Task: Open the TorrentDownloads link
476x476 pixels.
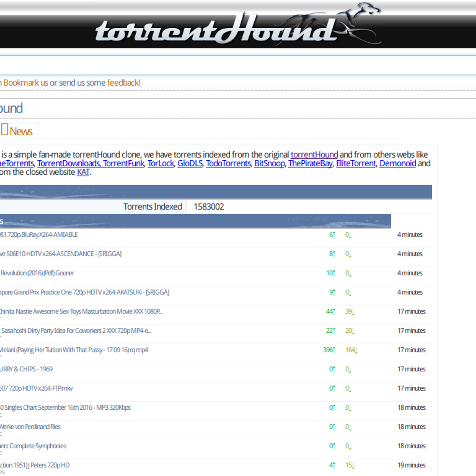Action: tap(69, 163)
